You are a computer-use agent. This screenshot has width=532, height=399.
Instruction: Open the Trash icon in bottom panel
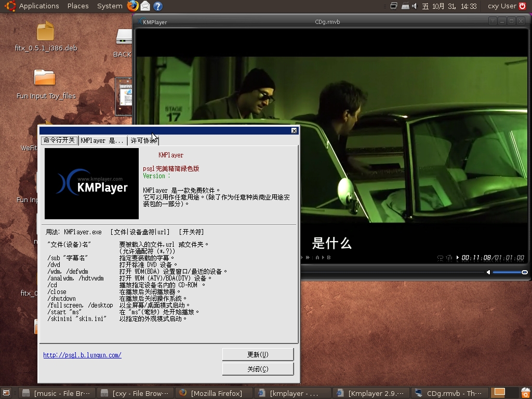pos(525,393)
